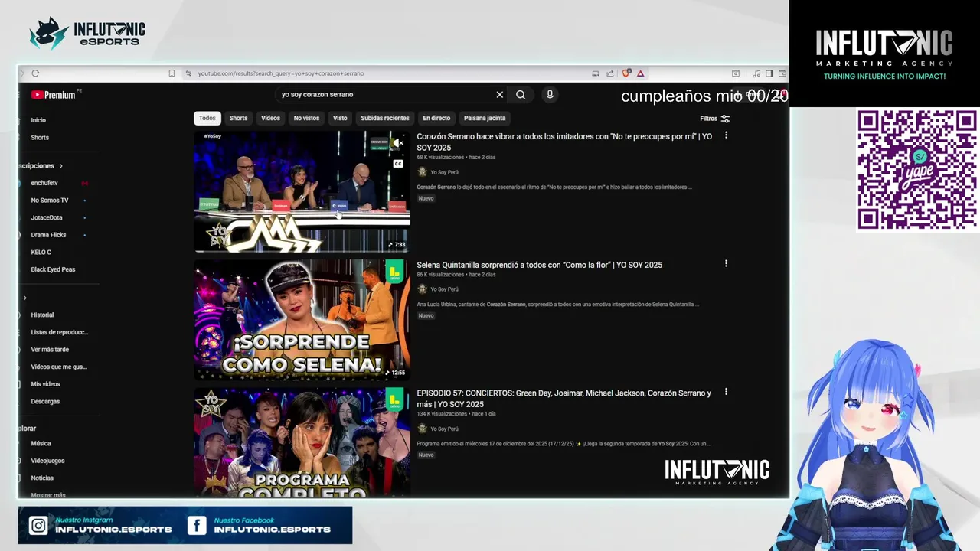Click Yo Soy Perú avatar under the first video

(x=422, y=172)
